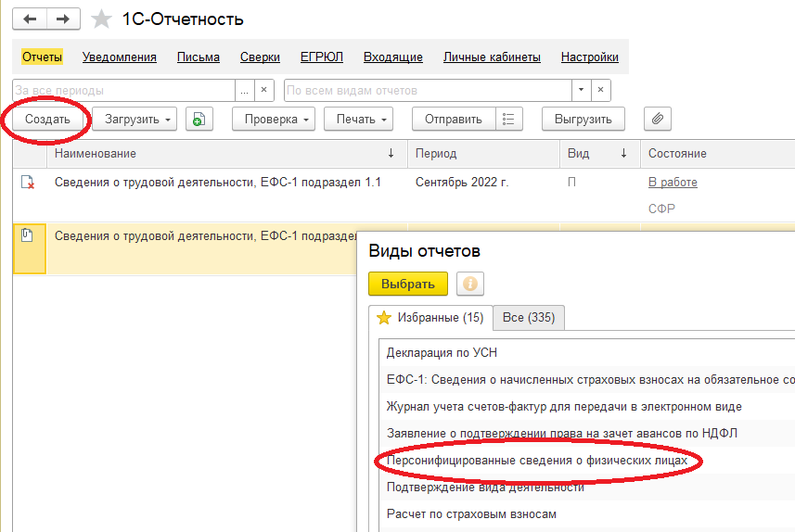This screenshot has height=532, width=795.
Task: Open the Загрузить dropdown menu
Action: point(135,119)
